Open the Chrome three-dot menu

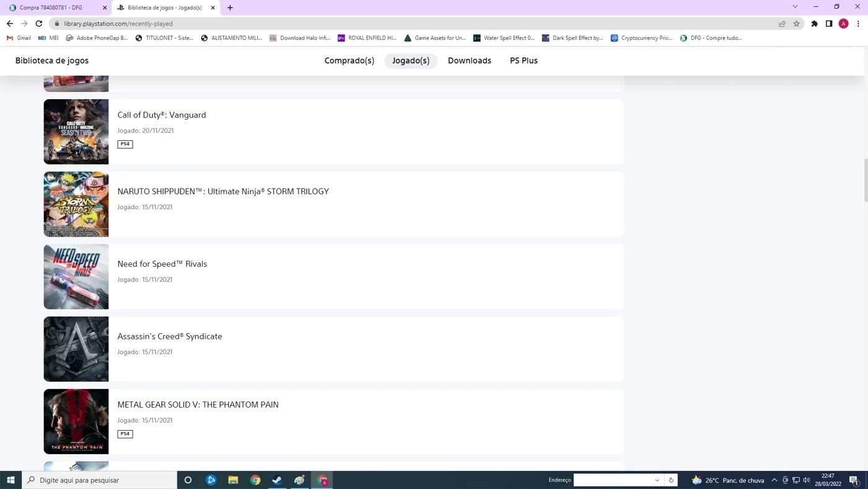[858, 24]
